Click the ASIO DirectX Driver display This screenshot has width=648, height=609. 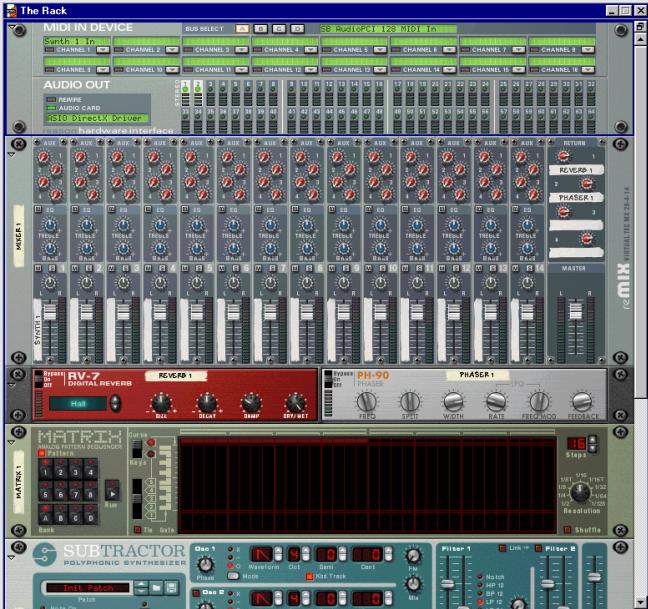tap(96, 118)
